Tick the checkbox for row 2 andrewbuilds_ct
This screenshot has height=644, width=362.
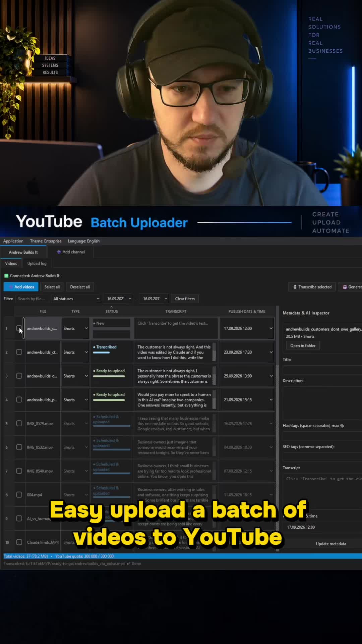pyautogui.click(x=19, y=352)
